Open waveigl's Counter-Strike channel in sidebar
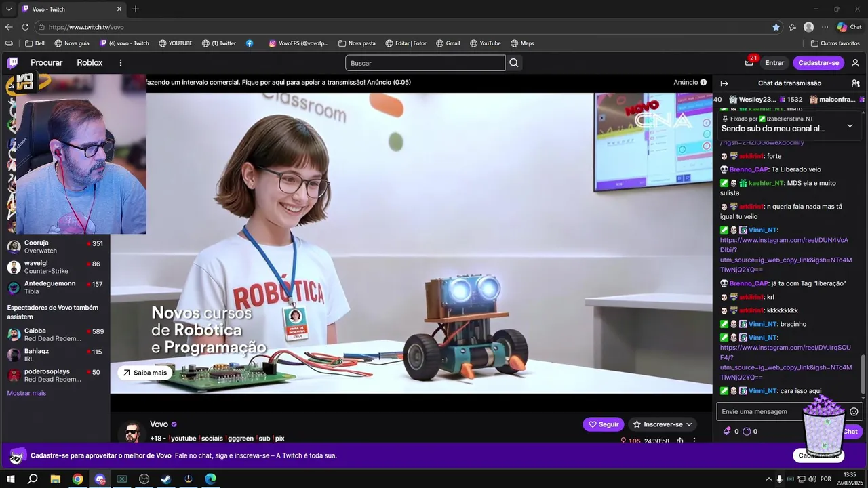The height and width of the screenshot is (488, 868). coord(55,267)
